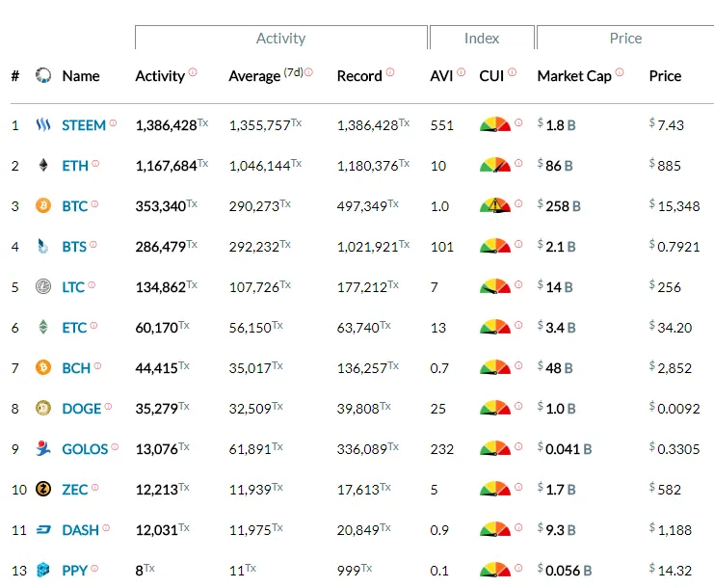Open the BTS coin link

(x=74, y=247)
